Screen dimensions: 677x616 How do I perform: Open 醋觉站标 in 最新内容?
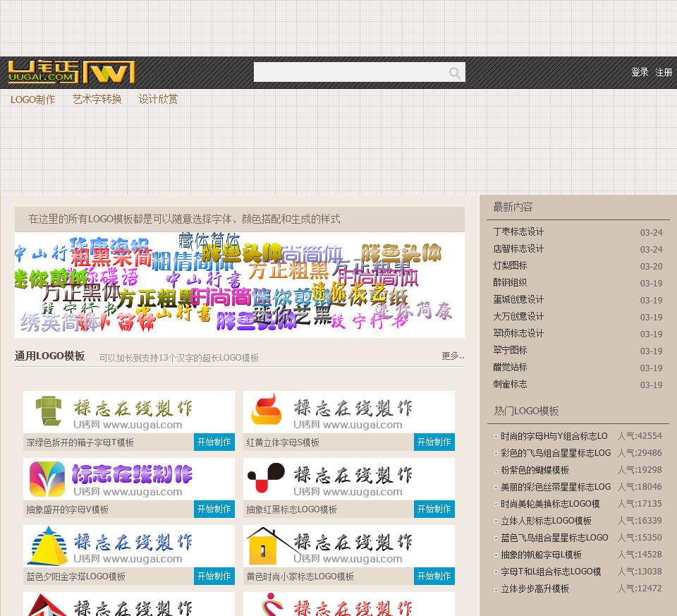(x=510, y=367)
